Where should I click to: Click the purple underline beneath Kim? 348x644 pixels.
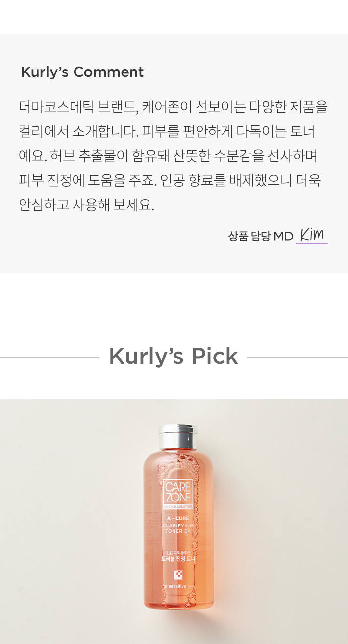coord(312,243)
